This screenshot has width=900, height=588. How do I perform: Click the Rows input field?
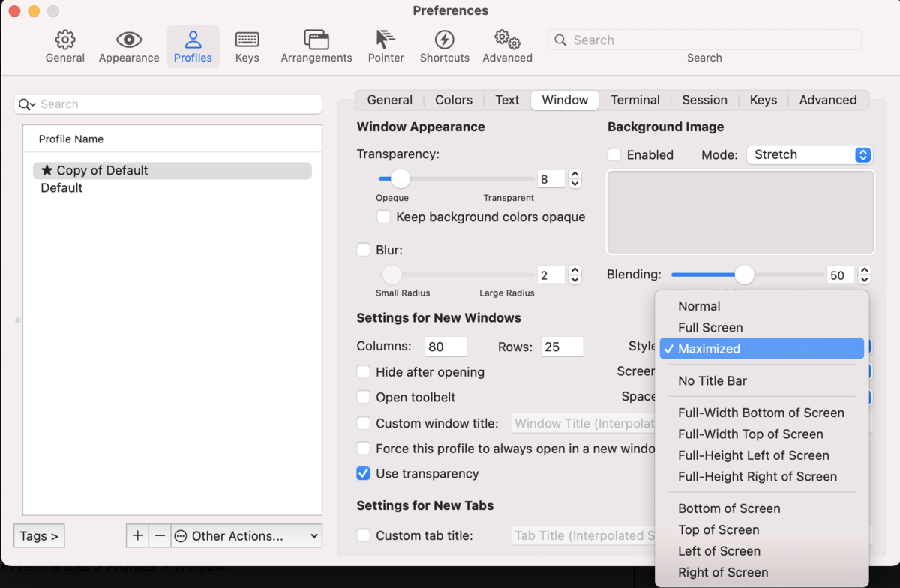(x=562, y=346)
